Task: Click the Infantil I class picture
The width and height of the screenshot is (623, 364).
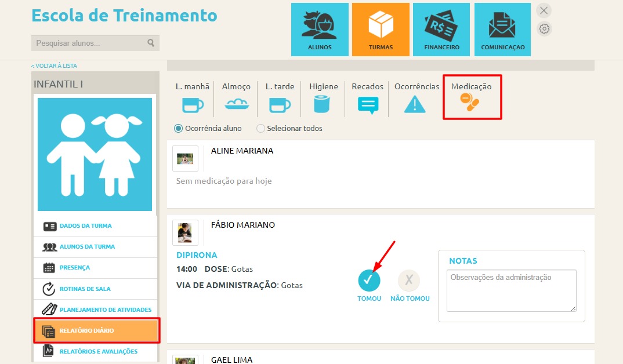Action: [95, 154]
